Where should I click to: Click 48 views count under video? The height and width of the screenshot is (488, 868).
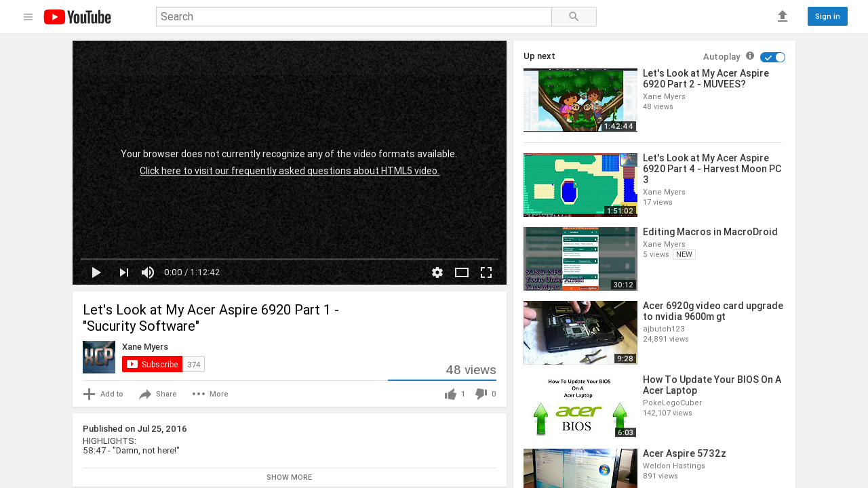coord(471,370)
